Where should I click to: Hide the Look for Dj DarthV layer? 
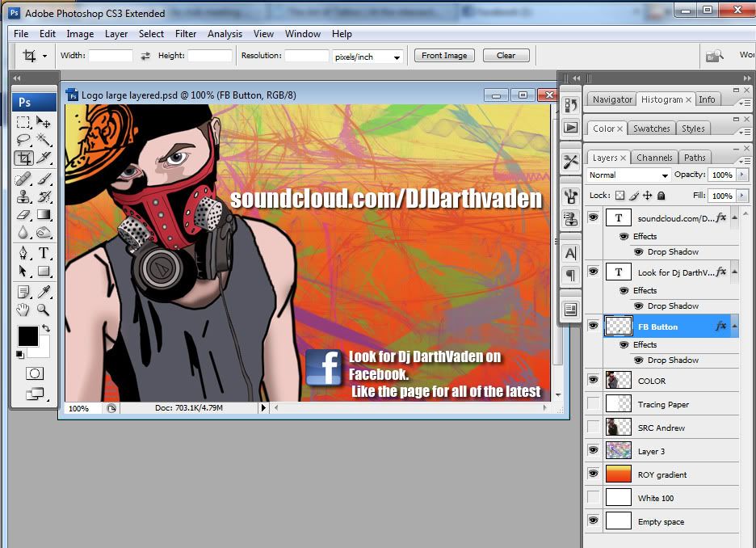594,272
